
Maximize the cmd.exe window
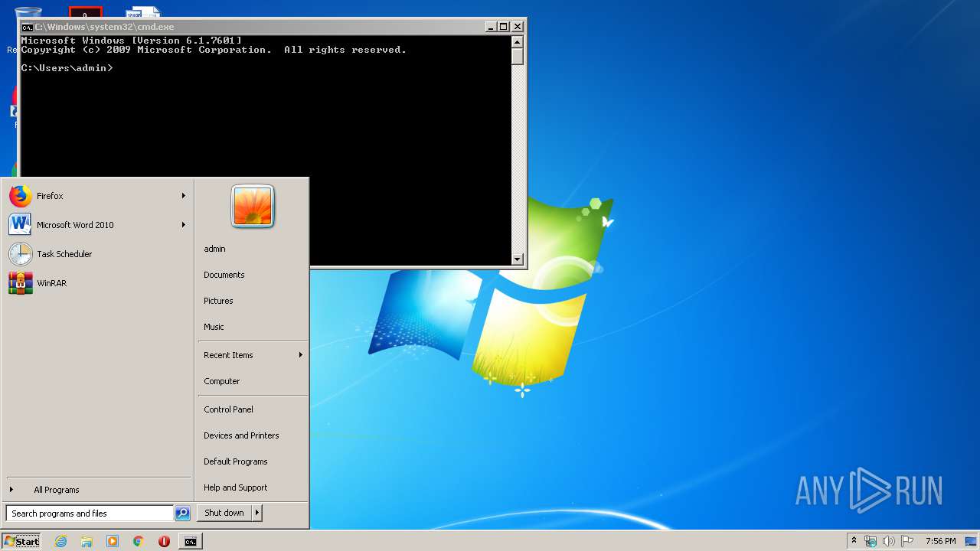[x=503, y=26]
